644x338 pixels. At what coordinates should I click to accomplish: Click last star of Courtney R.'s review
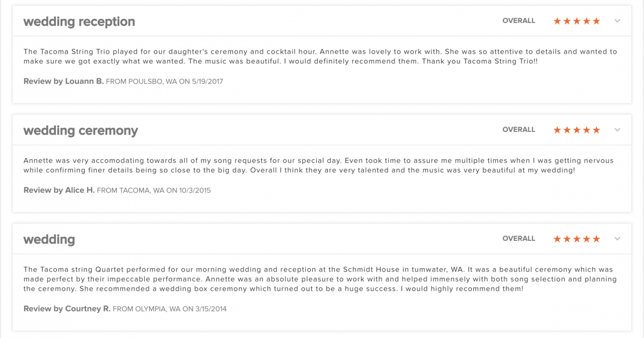596,239
